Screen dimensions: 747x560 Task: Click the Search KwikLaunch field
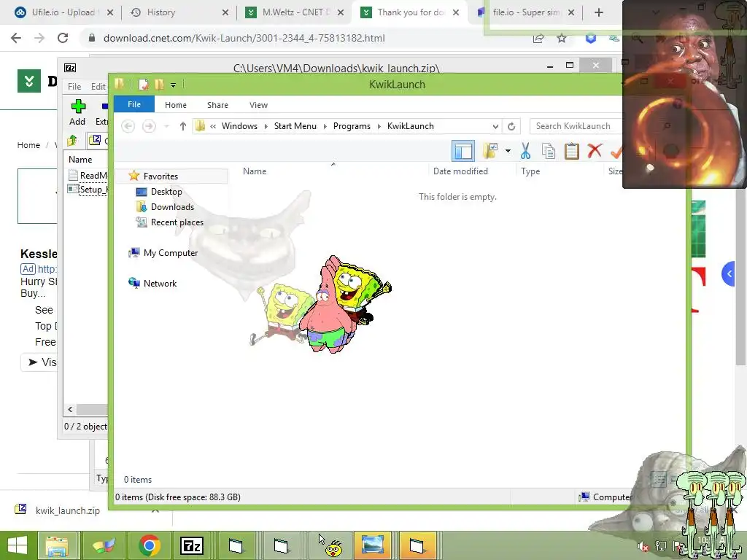(x=577, y=126)
